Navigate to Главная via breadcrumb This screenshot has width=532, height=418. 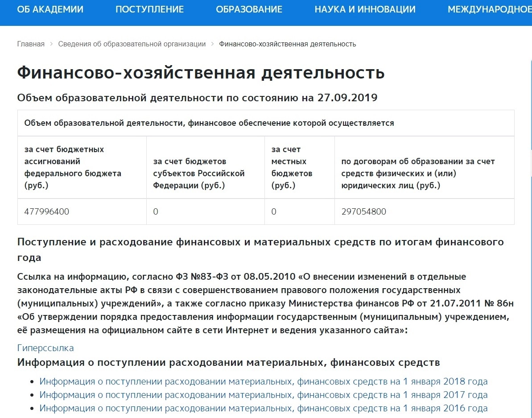pyautogui.click(x=30, y=44)
